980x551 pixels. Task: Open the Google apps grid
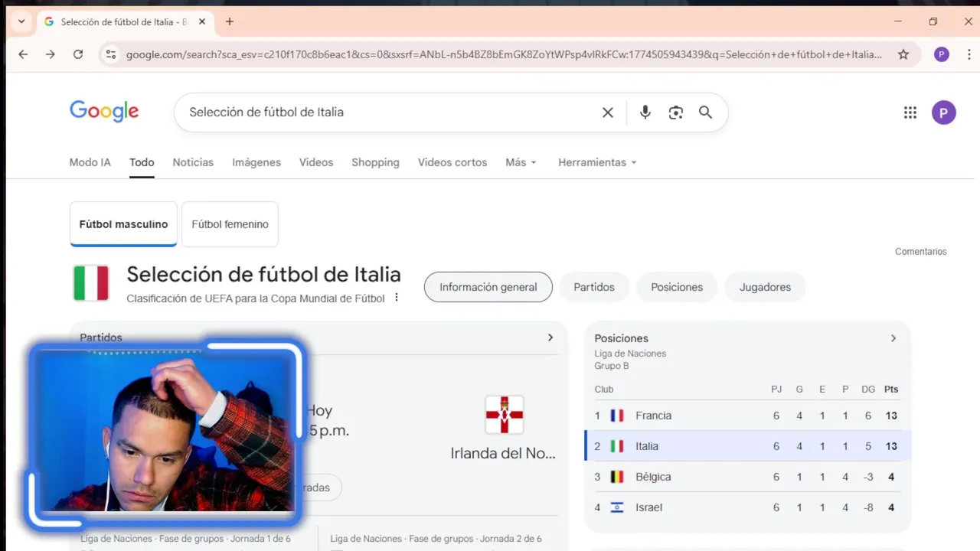[x=910, y=112]
